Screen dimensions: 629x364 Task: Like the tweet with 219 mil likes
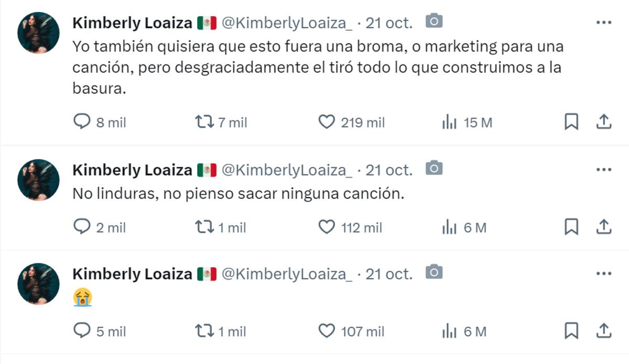click(327, 123)
